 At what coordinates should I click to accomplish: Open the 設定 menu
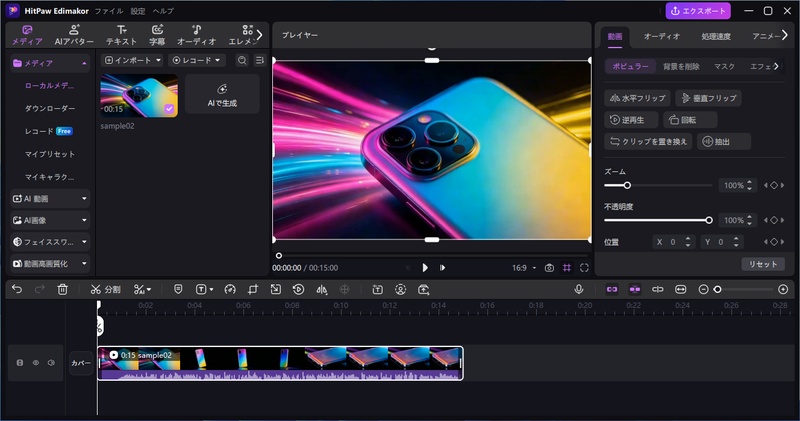[x=138, y=11]
